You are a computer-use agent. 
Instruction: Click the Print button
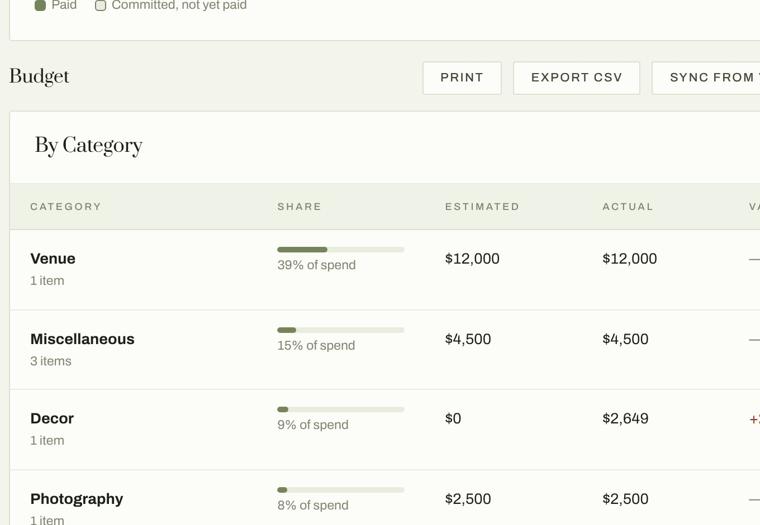click(x=462, y=78)
